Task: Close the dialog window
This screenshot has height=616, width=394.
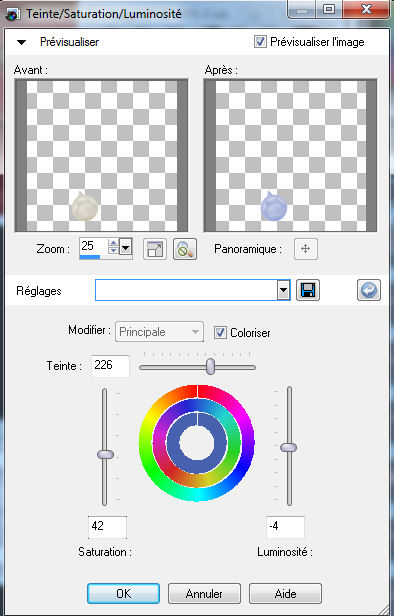Action: 367,9
